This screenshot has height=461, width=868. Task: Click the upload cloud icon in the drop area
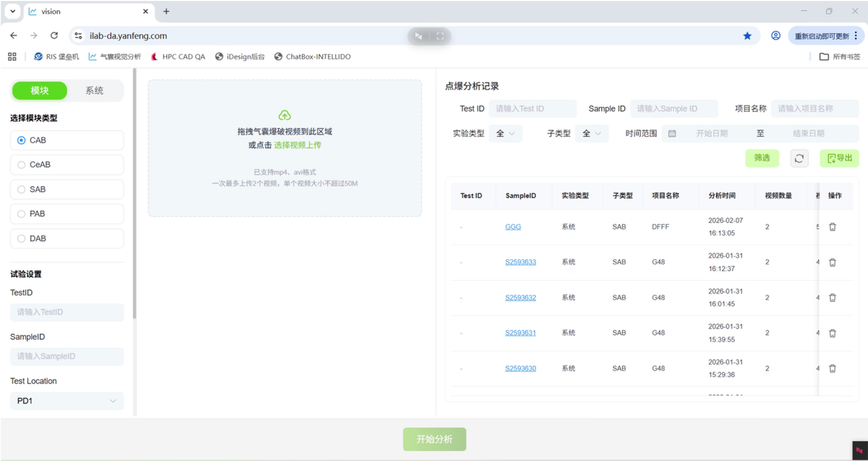point(285,115)
